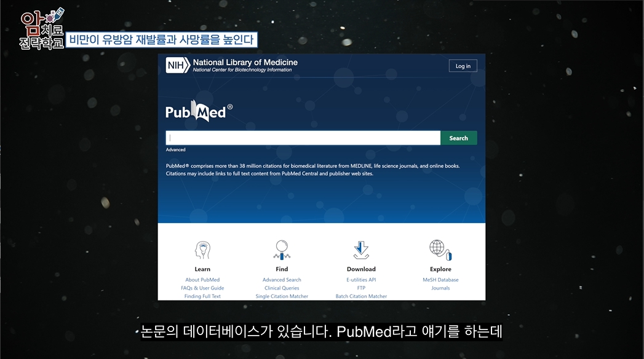Screen dimensions: 644x359
Task: Click the NIH logo
Action: click(178, 65)
